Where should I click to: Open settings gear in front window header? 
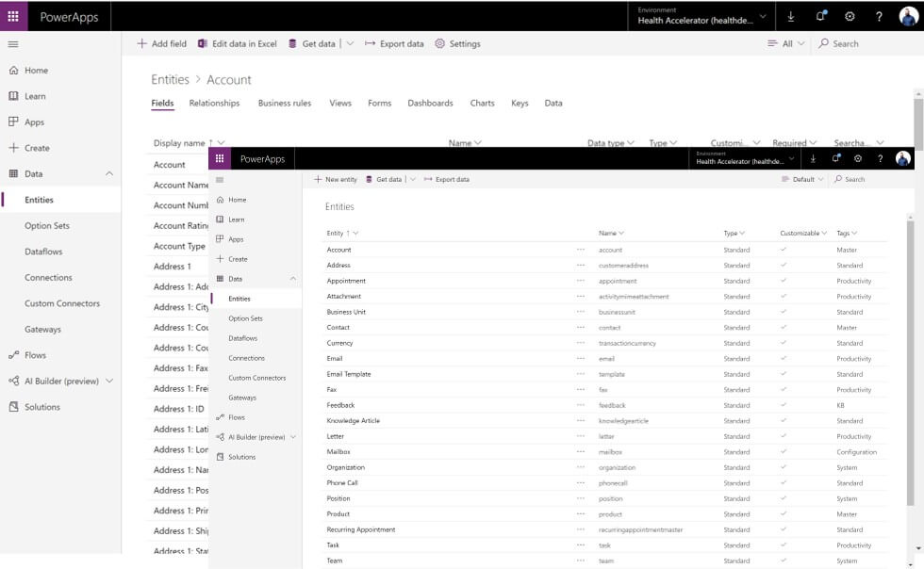[x=858, y=158]
